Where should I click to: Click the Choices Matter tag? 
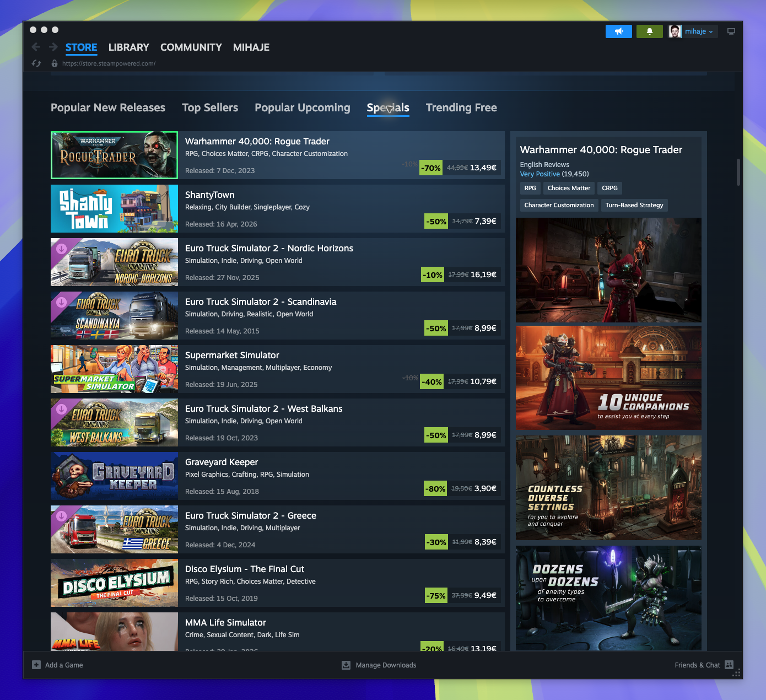(569, 189)
